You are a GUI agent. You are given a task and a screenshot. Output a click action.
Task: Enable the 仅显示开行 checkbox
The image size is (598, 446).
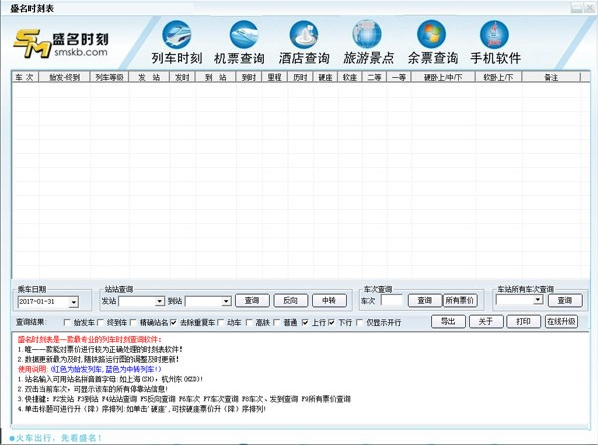coord(360,323)
